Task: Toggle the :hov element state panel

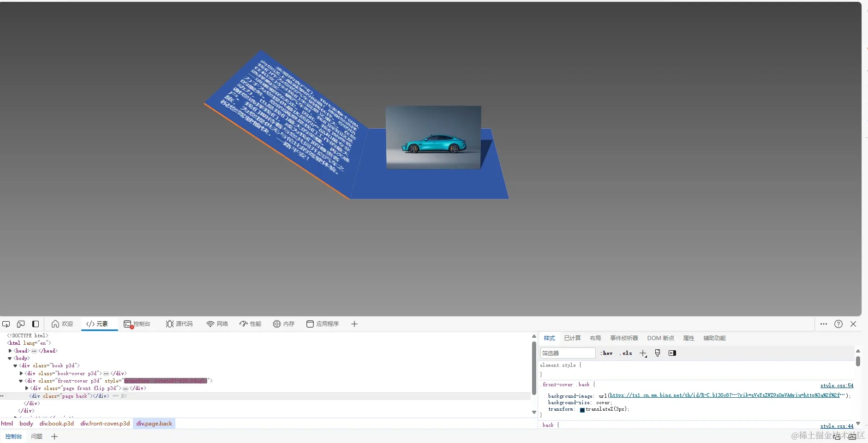Action: (x=607, y=353)
